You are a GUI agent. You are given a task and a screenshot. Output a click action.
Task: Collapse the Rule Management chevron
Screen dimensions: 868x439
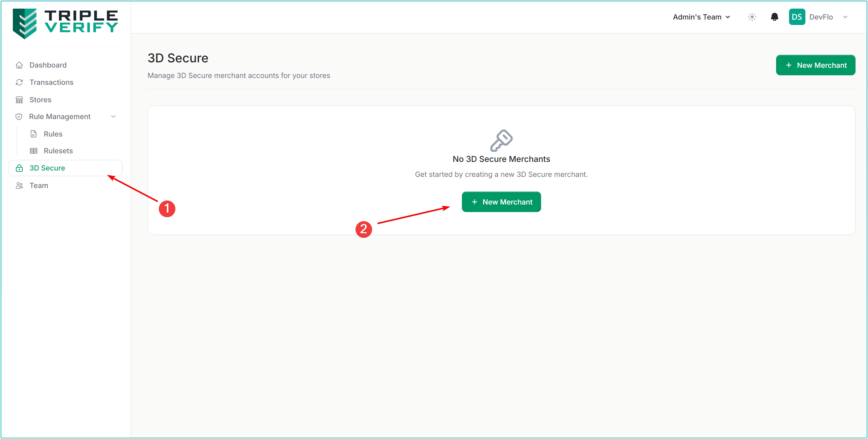pos(113,117)
